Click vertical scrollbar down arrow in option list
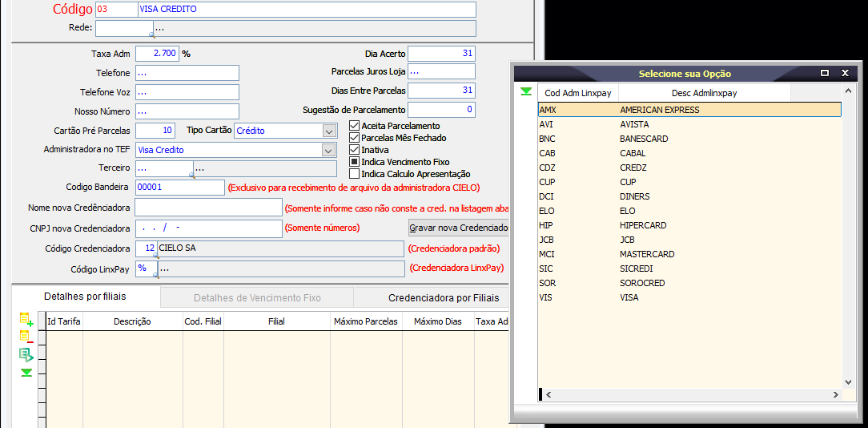Image resolution: width=868 pixels, height=428 pixels. pos(849,382)
